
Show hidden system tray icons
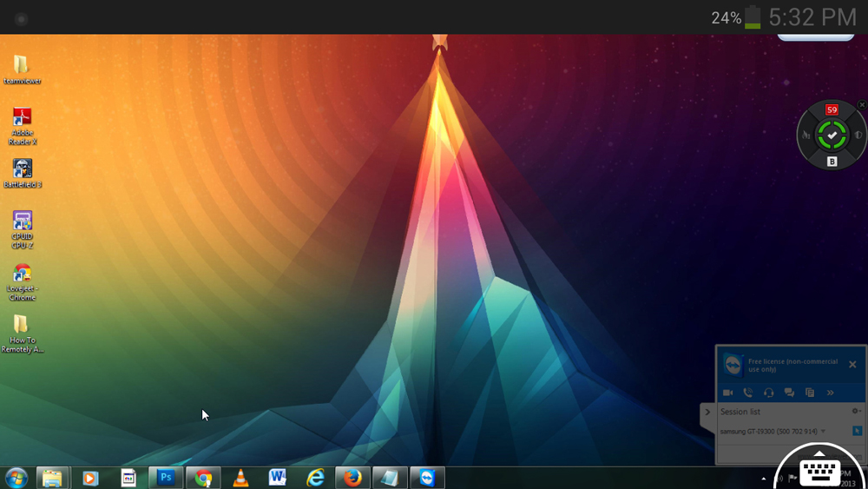click(763, 479)
